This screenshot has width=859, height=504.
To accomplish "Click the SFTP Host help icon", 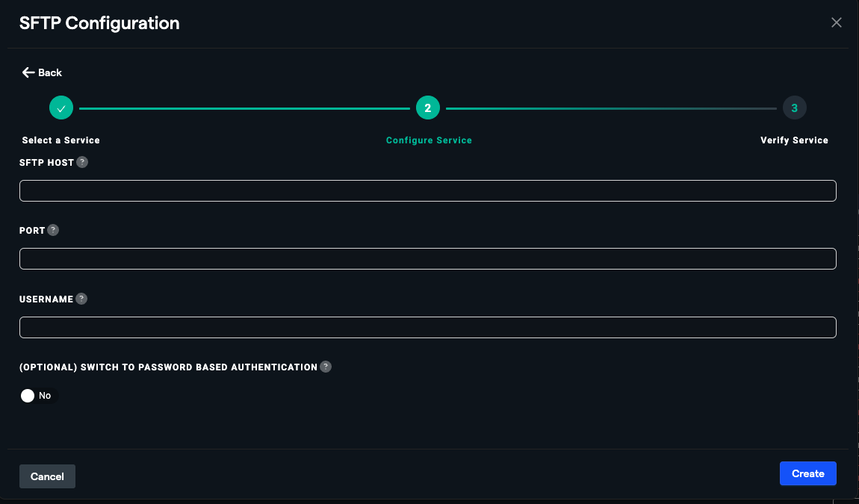I will tap(82, 162).
